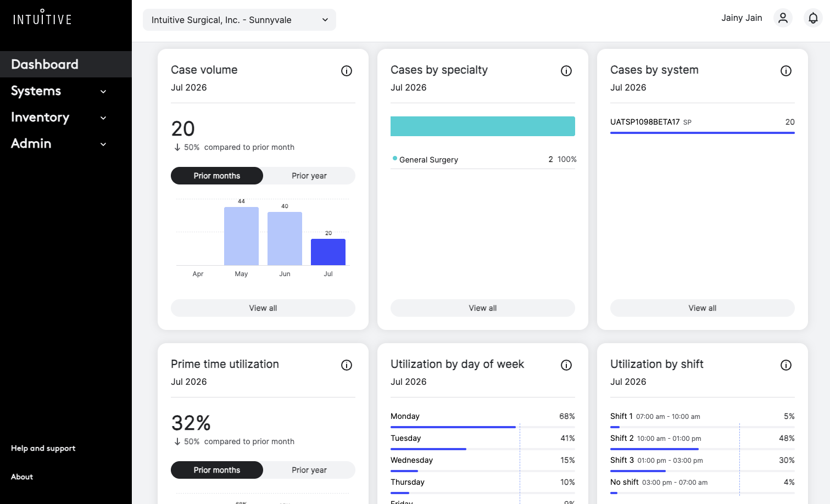Show info for Cases by system card
Screen dimensions: 830x504
786,71
